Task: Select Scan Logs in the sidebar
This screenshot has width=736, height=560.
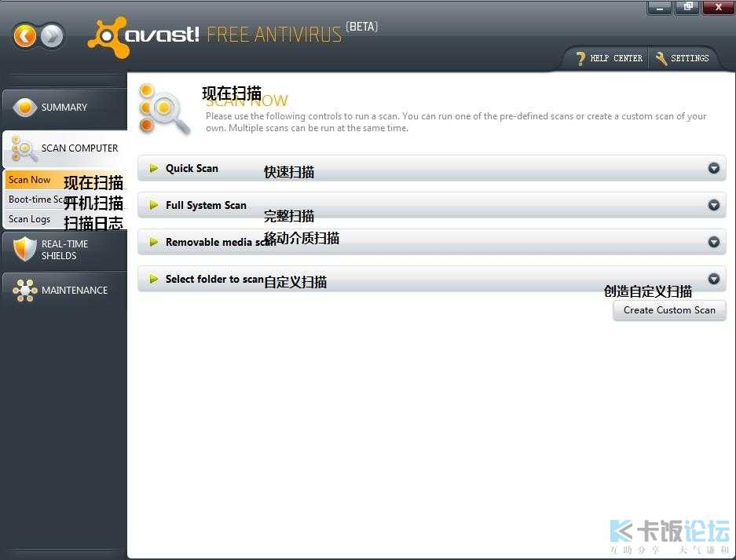Action: pos(30,219)
